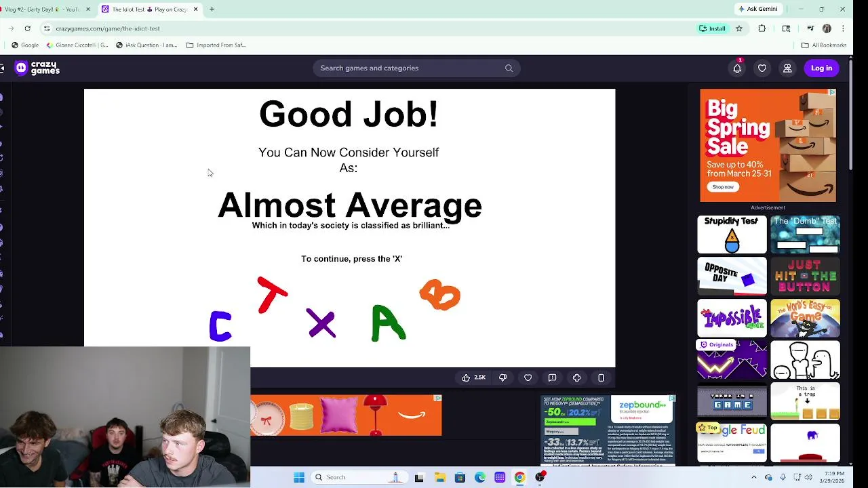This screenshot has width=868, height=488.
Task: Click the blue C letter in the game
Action: (220, 326)
